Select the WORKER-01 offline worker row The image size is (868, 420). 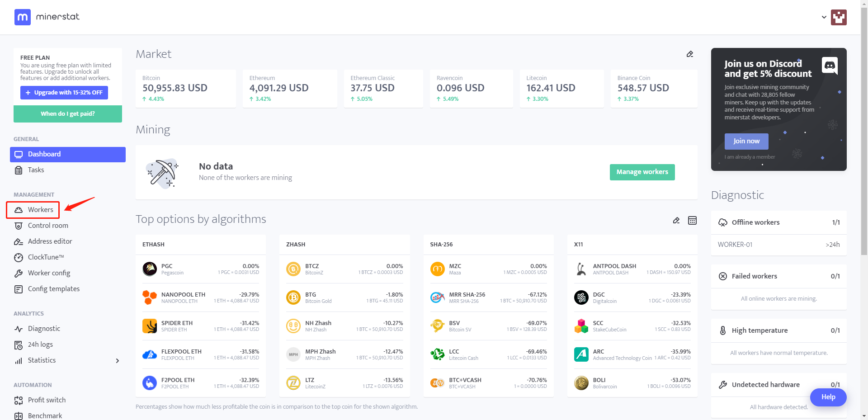(779, 245)
